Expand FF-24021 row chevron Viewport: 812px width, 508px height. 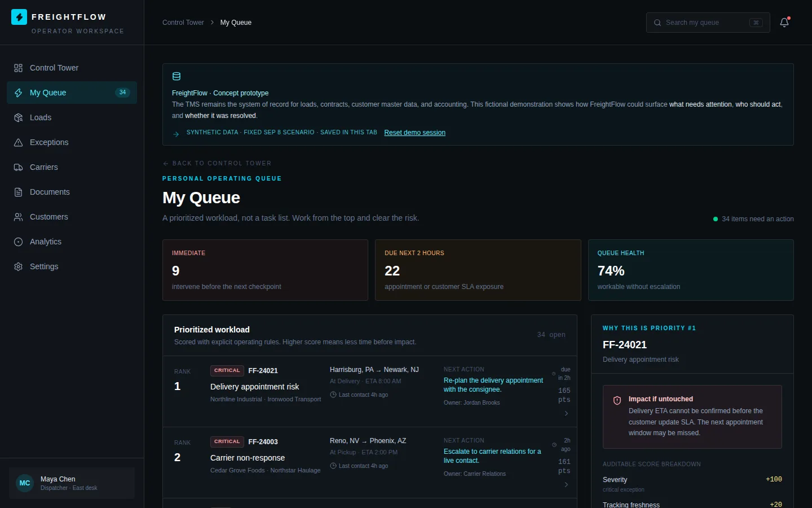[566, 414]
